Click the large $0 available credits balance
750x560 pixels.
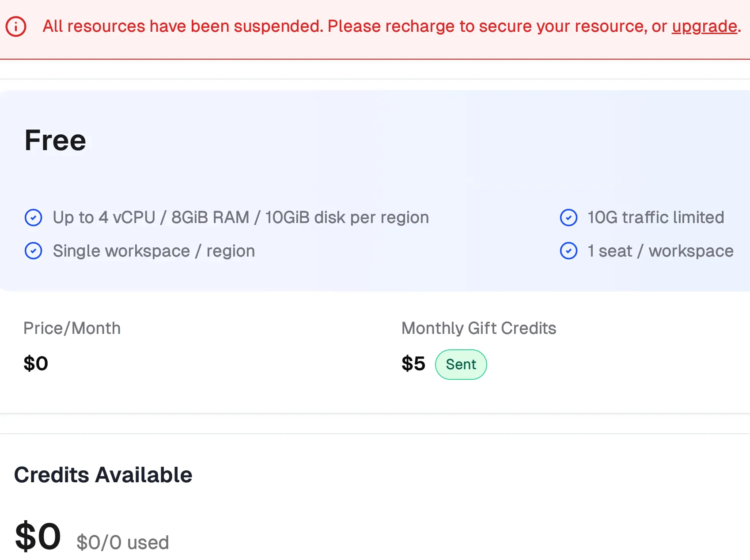(38, 536)
